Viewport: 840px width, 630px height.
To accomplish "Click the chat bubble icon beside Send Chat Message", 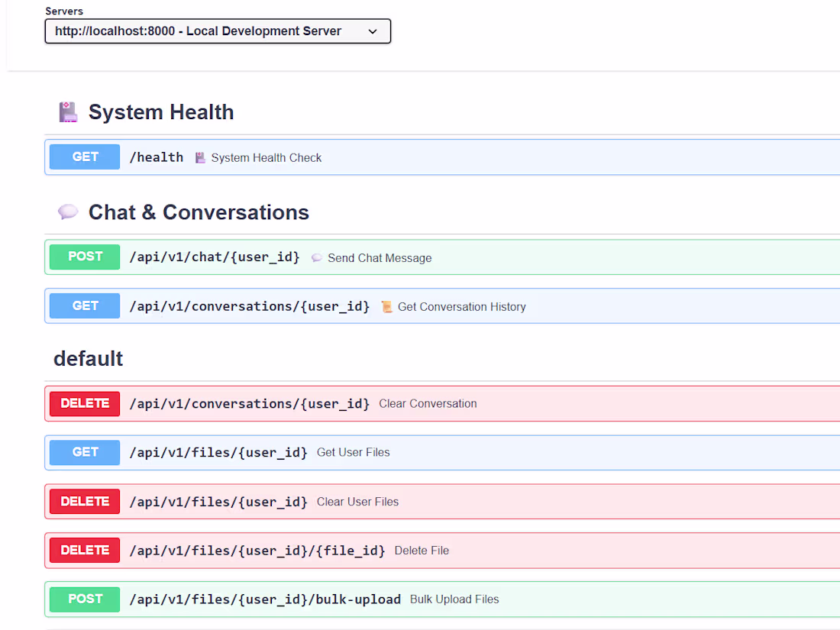I will (316, 257).
